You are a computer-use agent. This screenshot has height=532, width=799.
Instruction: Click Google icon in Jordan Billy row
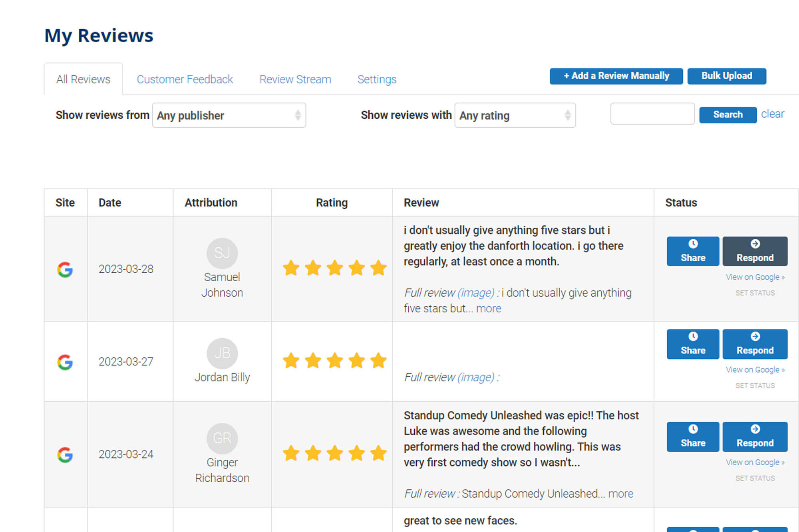point(65,362)
